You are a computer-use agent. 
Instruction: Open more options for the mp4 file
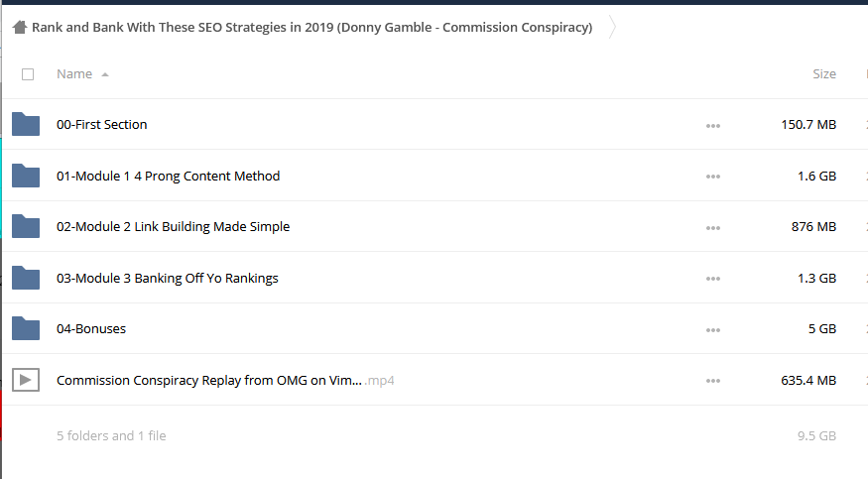[x=713, y=381]
